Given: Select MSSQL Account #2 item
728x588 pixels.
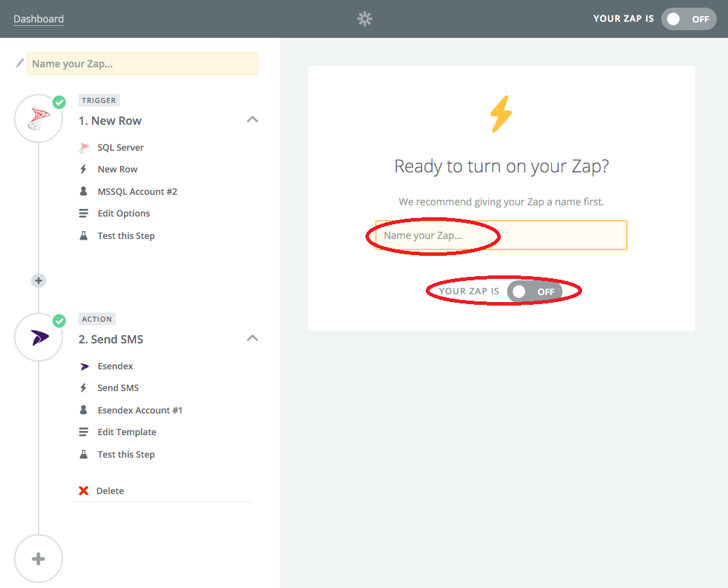Looking at the screenshot, I should (137, 191).
